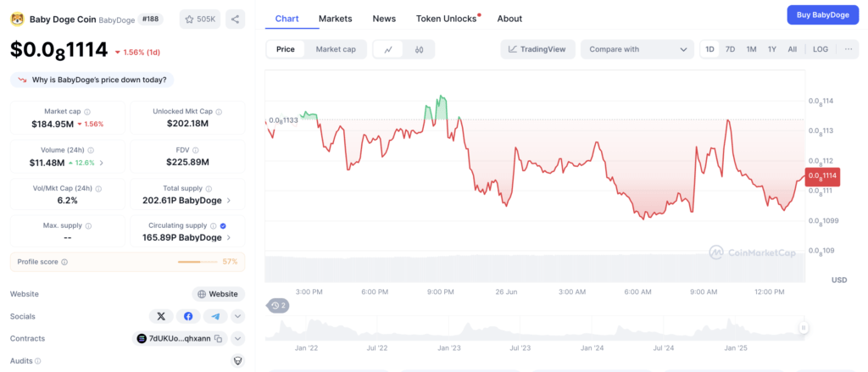868x372 pixels.
Task: Open TradingView chart button
Action: [537, 49]
